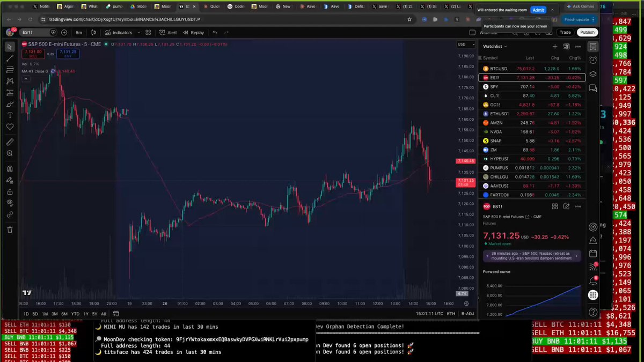Open the 5m interval selector

coord(79,32)
